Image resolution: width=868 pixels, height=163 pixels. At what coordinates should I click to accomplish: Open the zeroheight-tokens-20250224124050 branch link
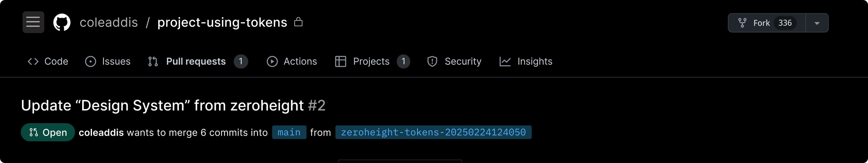tap(433, 132)
